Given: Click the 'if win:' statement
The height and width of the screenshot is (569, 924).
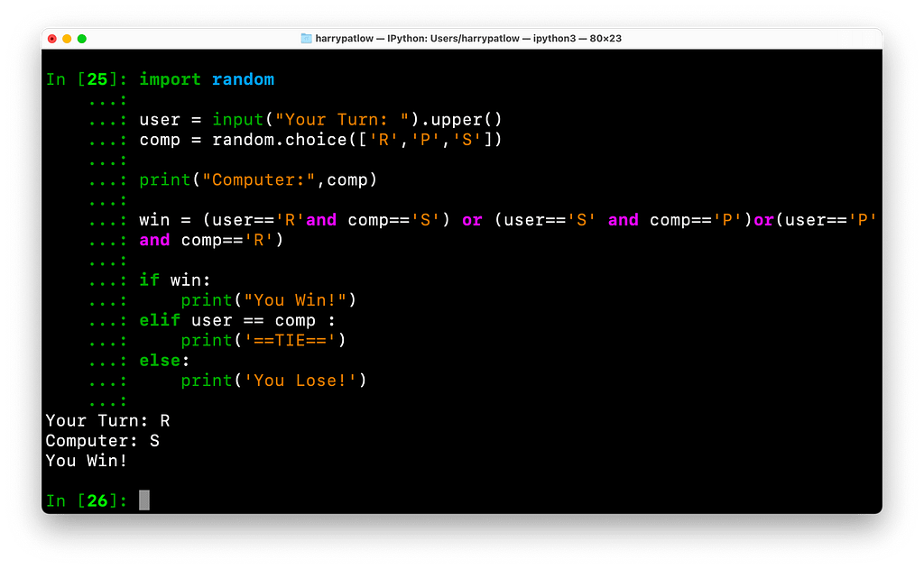Looking at the screenshot, I should [x=175, y=280].
